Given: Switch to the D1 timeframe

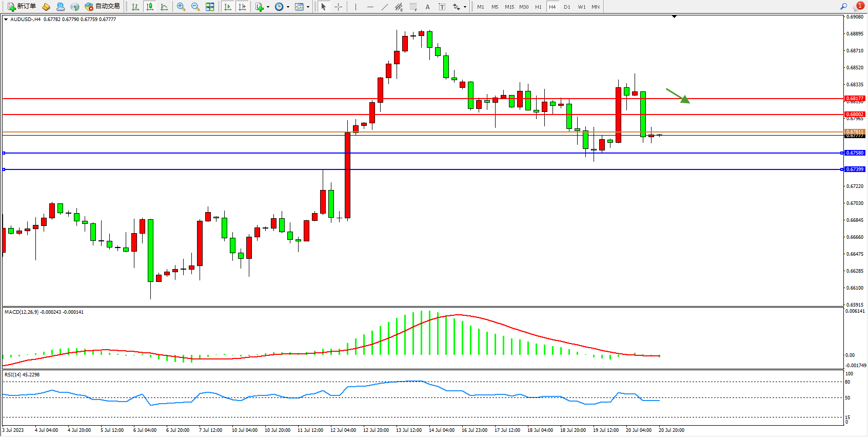Looking at the screenshot, I should point(567,7).
